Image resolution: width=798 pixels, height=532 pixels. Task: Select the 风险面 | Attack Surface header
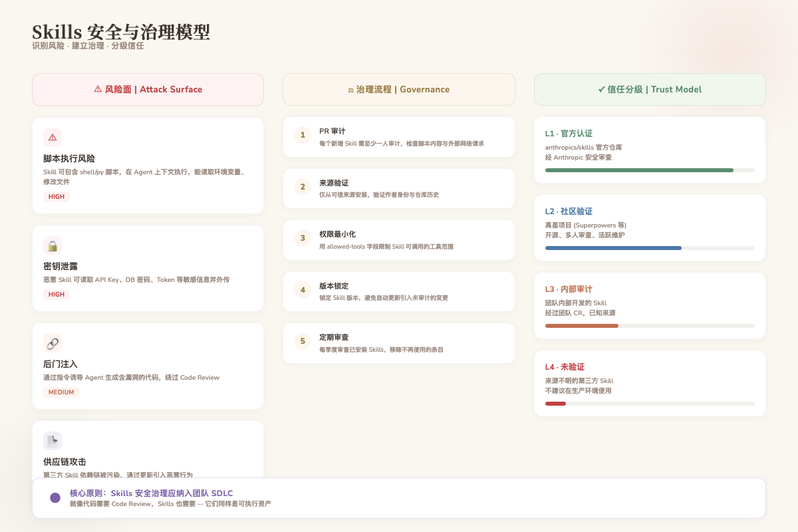[148, 89]
